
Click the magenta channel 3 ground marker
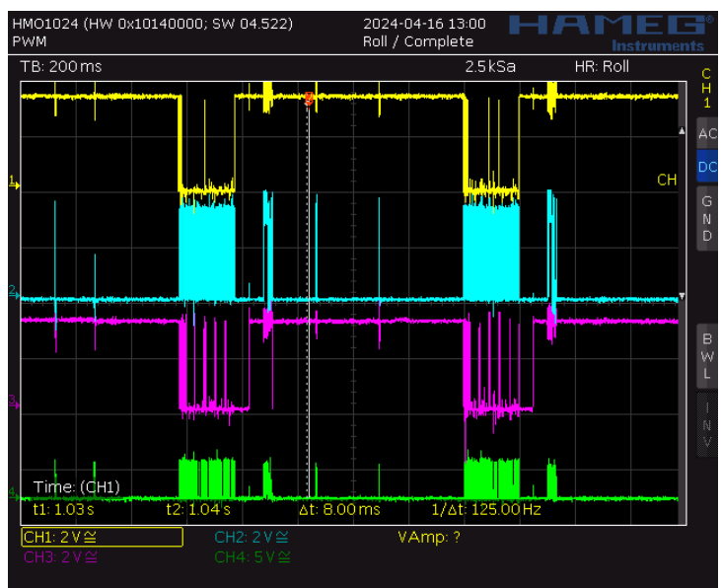(14, 401)
